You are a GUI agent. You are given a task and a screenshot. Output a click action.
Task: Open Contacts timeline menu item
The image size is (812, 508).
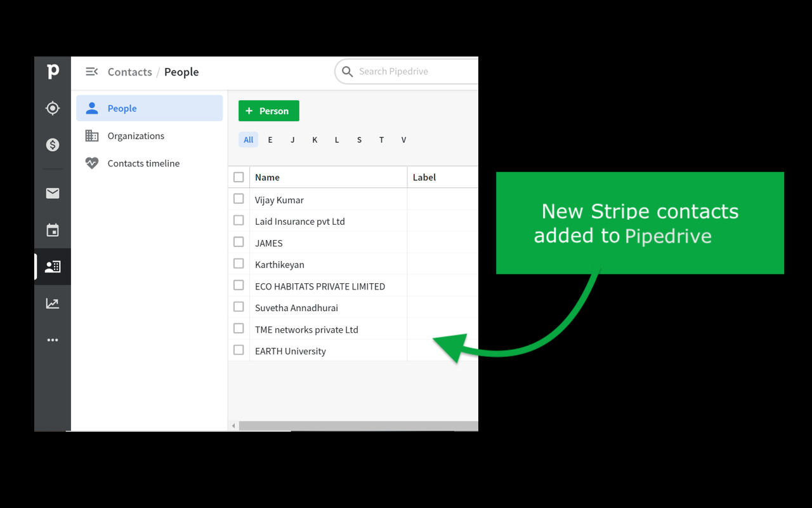(143, 163)
